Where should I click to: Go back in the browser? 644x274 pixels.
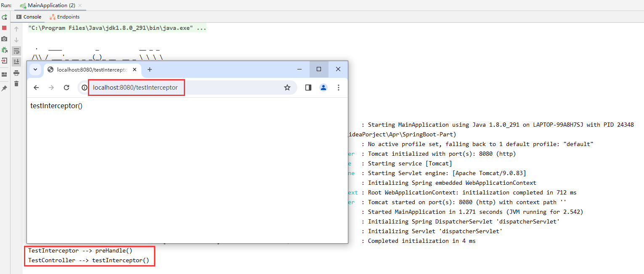click(x=36, y=88)
